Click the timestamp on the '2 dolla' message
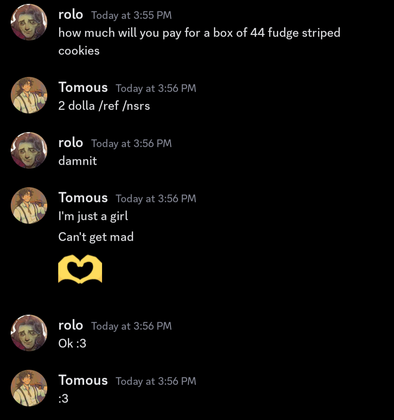Image resolution: width=394 pixels, height=420 pixels. click(x=156, y=88)
